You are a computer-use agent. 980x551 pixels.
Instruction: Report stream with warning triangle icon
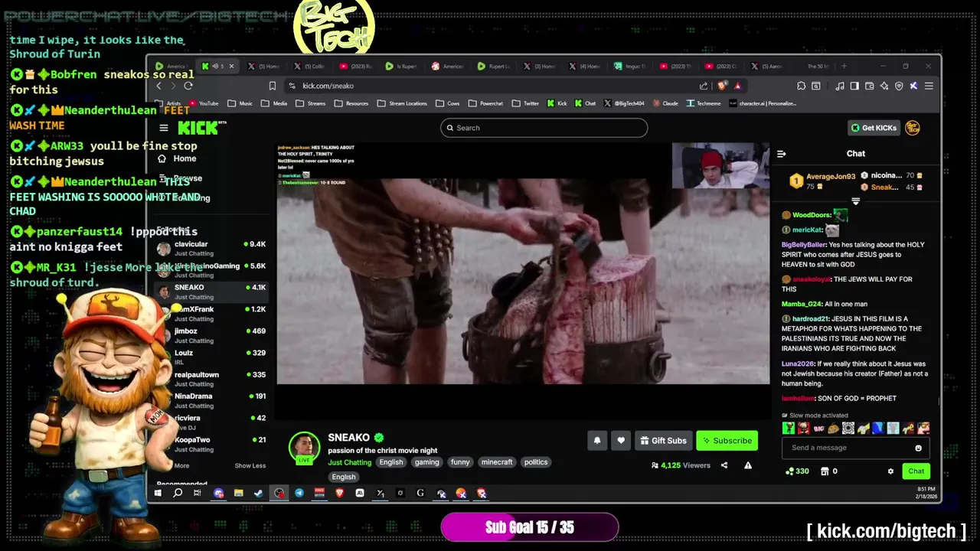(x=748, y=465)
